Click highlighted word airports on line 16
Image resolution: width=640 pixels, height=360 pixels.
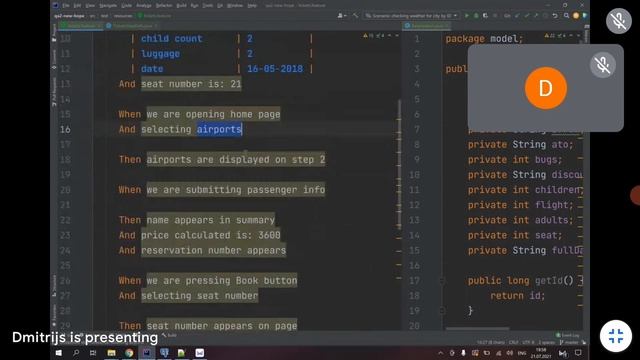[219, 129]
